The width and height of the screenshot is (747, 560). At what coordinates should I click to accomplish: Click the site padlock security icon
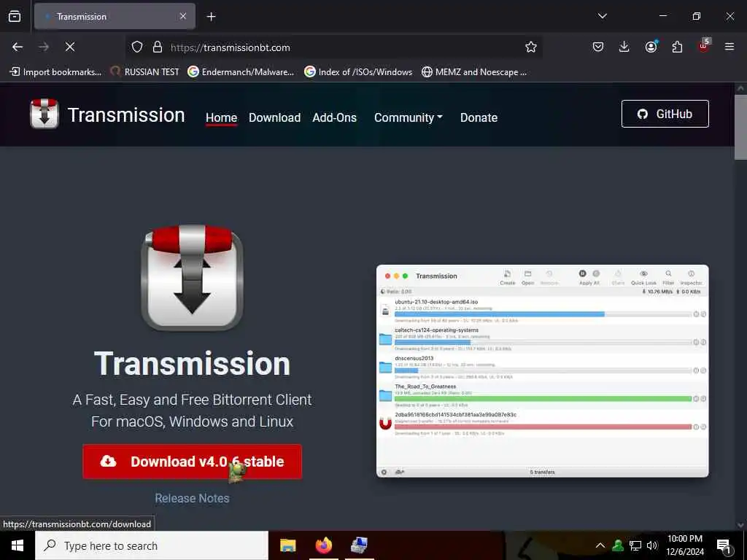point(158,47)
